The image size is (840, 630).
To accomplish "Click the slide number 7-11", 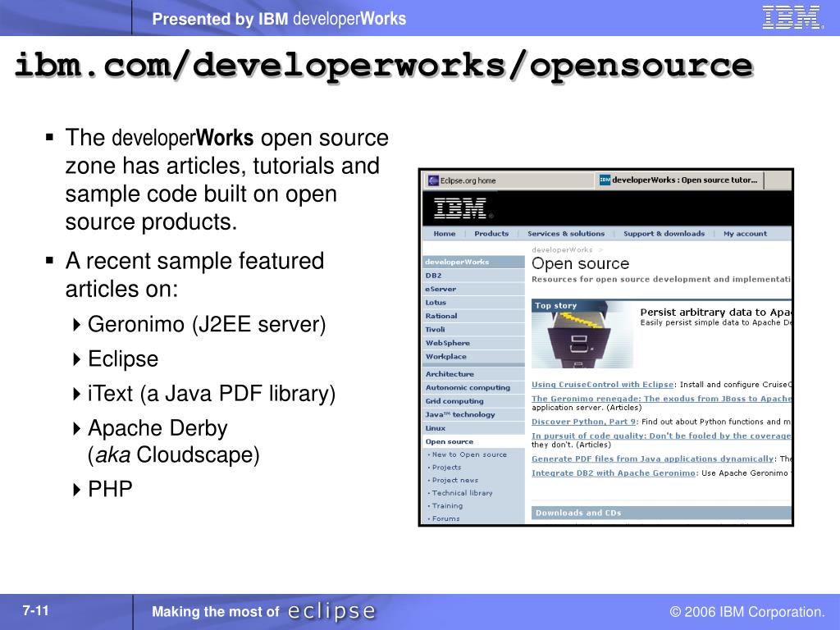I will coord(35,610).
